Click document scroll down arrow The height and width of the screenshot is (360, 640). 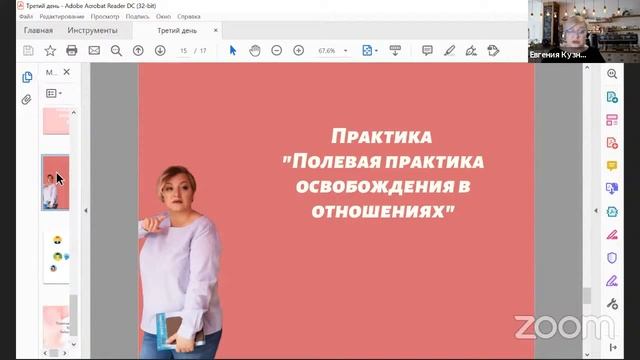(x=587, y=355)
